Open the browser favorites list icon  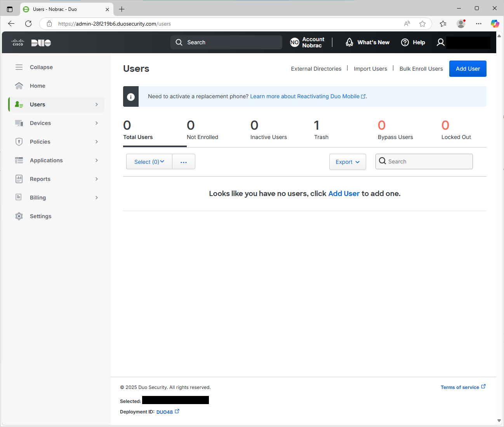tap(443, 24)
